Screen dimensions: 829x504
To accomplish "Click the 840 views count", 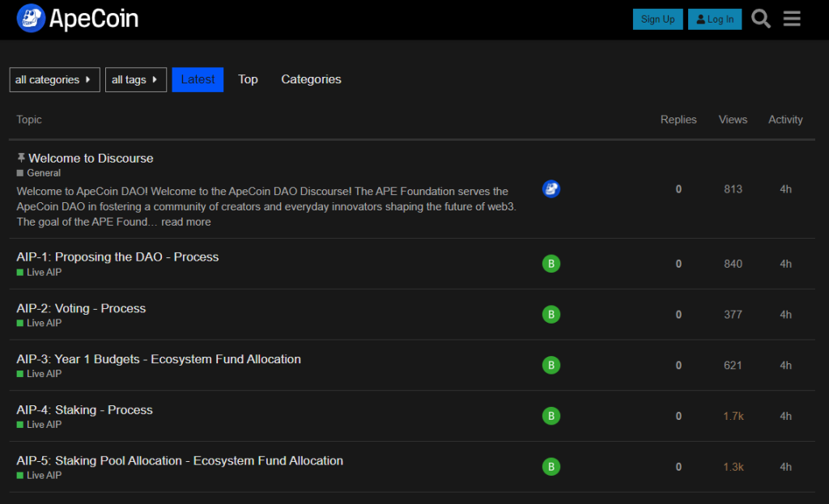I will pyautogui.click(x=733, y=264).
